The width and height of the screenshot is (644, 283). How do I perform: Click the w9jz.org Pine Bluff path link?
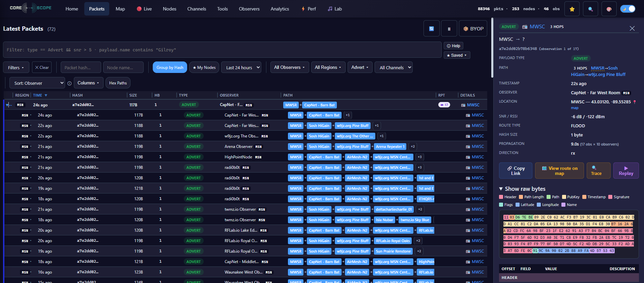607,75
